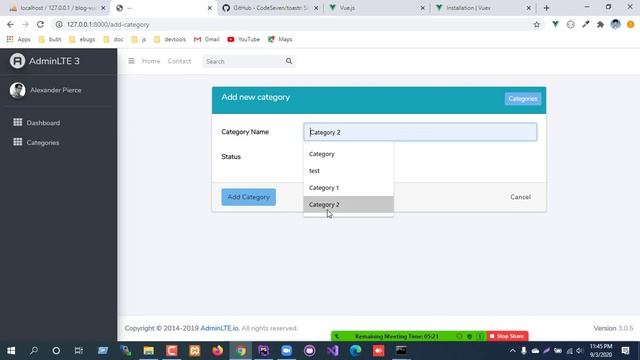Open the color picker eyedropper extension
Viewport: 640px width, 360px height.
point(586,24)
